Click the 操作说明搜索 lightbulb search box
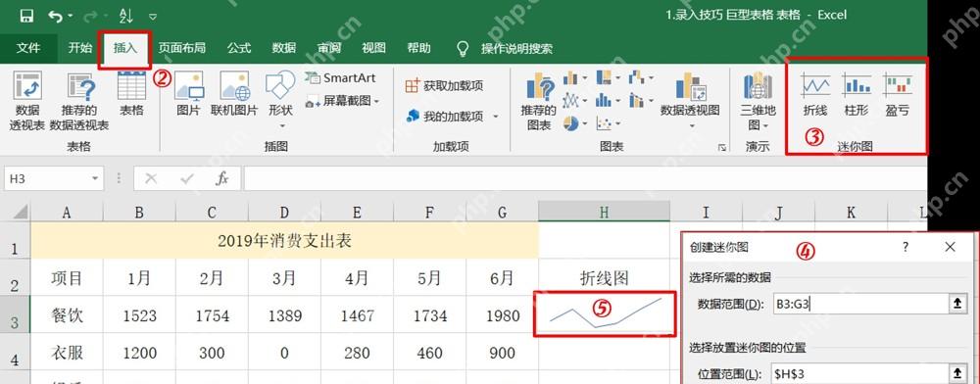Image resolution: width=980 pixels, height=384 pixels. pos(505,48)
